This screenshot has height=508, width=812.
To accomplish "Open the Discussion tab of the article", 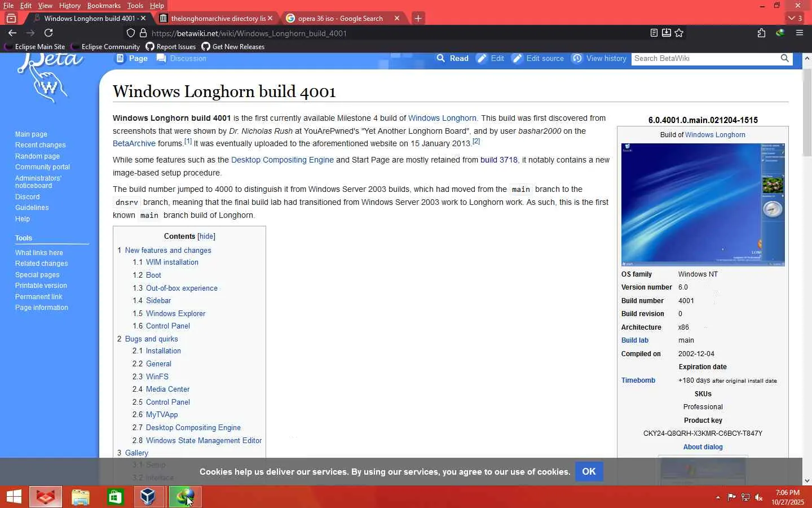I will tap(182, 58).
